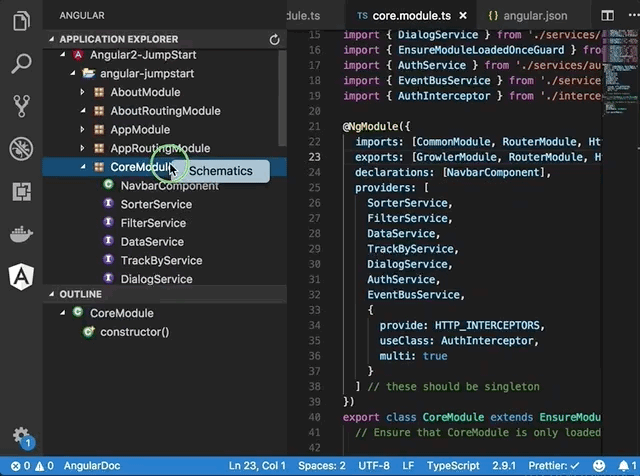This screenshot has width=640, height=476.
Task: Select TrackByService in the explorer tree
Action: tap(161, 261)
